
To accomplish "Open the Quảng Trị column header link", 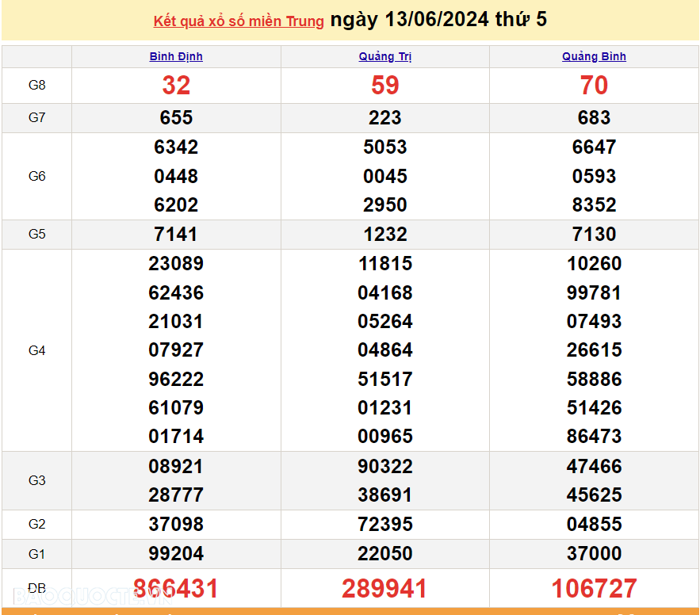I will click(385, 56).
